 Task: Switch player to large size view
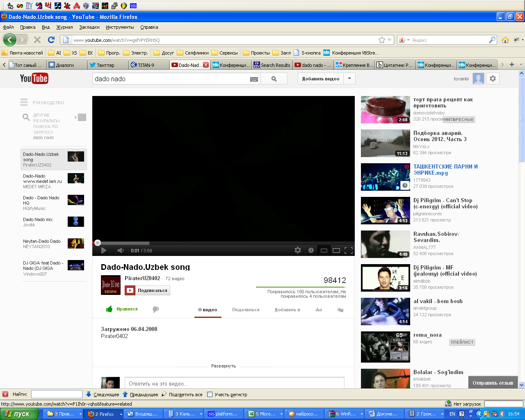coord(336,251)
